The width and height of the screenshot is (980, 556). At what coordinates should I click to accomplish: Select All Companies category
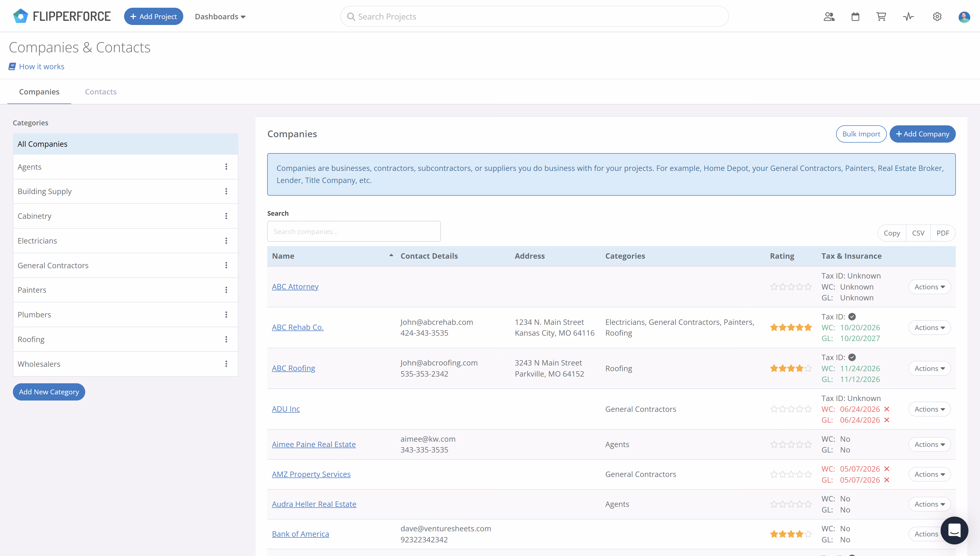126,144
